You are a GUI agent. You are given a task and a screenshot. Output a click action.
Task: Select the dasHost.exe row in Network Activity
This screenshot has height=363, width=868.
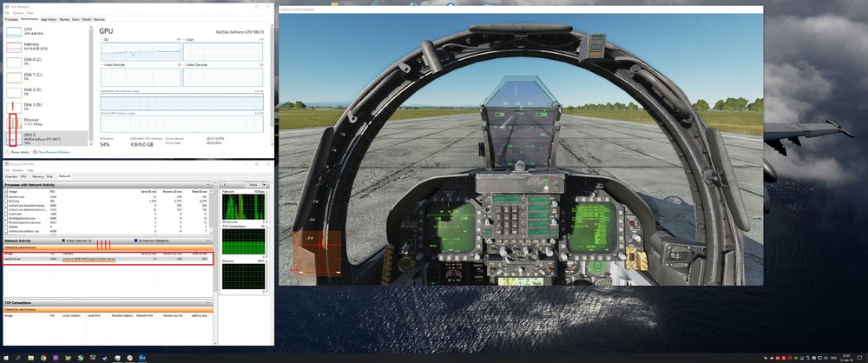click(x=108, y=259)
